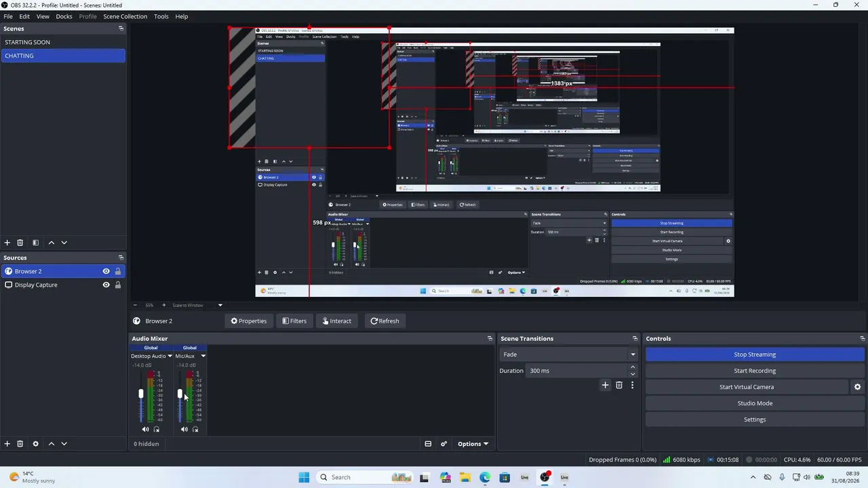Zoom out the preview with the minus icon
This screenshot has width=868, height=488.
point(135,305)
